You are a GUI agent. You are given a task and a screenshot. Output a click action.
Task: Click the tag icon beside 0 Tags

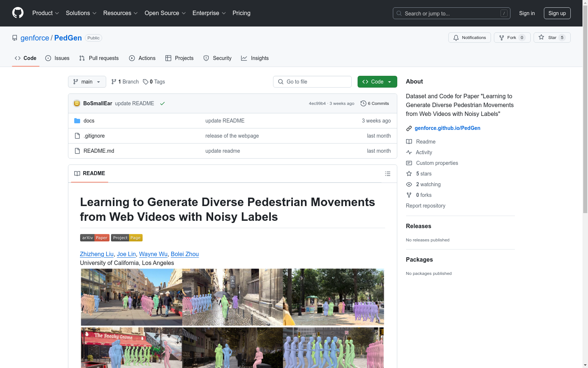point(146,82)
